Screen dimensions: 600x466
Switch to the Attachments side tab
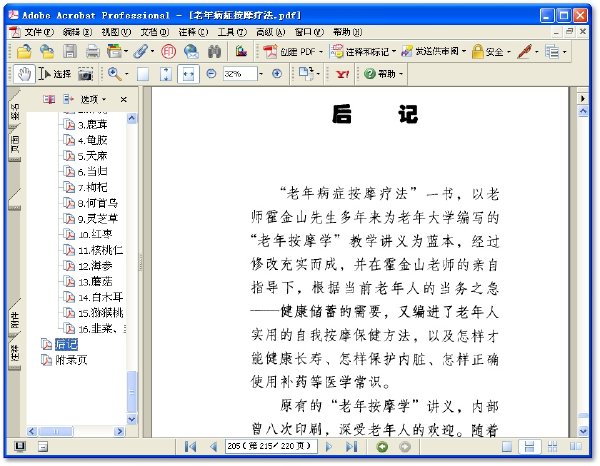15,318
